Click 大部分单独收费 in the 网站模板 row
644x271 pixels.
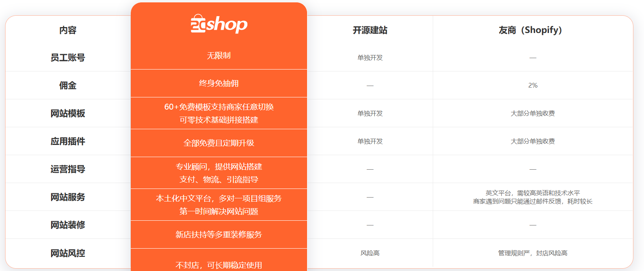point(532,113)
